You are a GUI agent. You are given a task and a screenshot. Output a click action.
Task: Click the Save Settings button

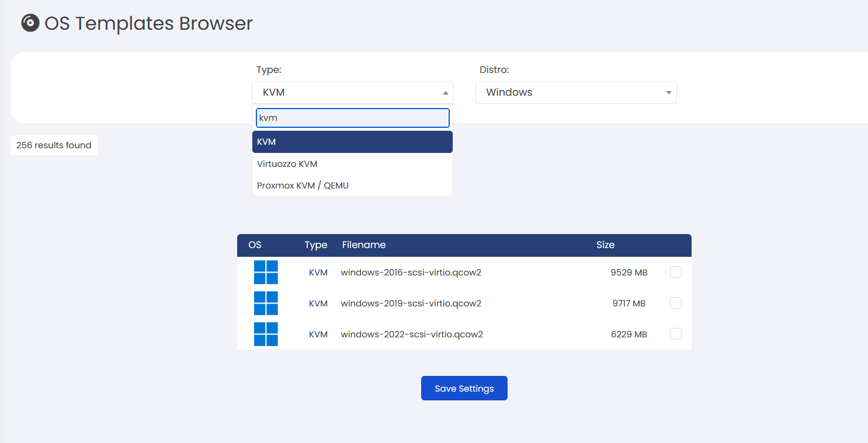[464, 388]
